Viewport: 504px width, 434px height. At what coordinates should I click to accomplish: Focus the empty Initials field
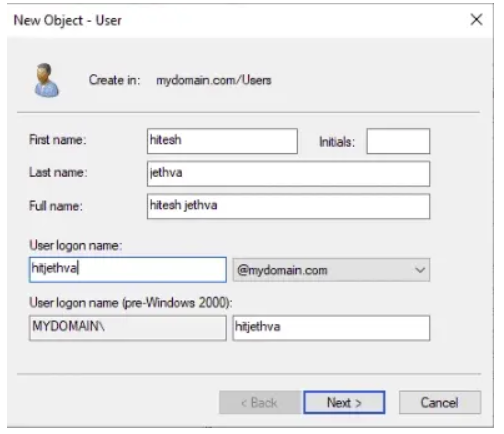[x=398, y=141]
